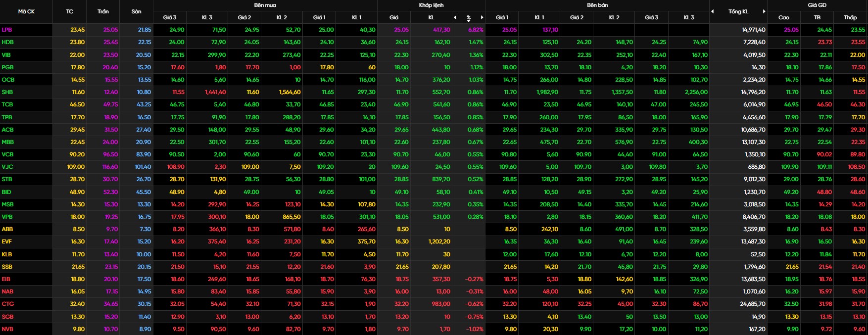
Task: Click KL 1 header under Bên mua
Action: click(x=356, y=17)
